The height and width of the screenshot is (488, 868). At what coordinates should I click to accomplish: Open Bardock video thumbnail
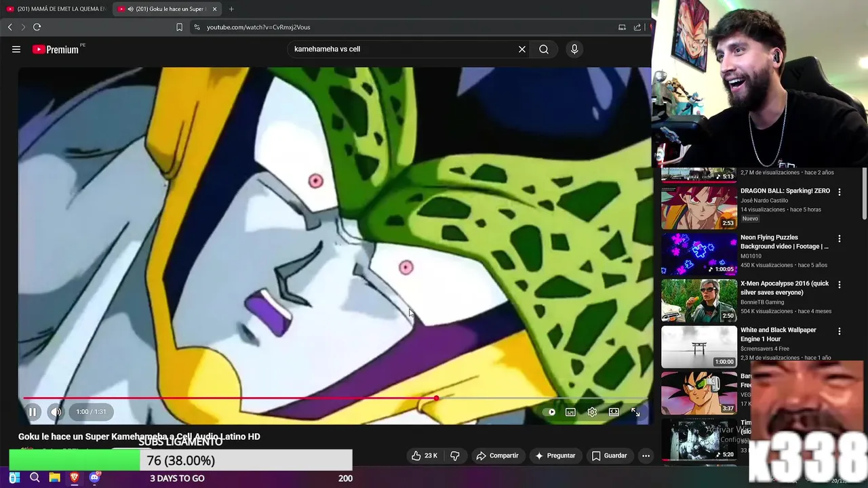[698, 393]
